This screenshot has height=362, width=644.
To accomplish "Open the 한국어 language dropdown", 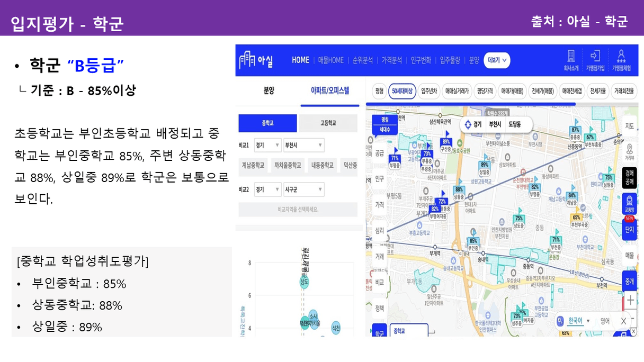I will 579,321.
